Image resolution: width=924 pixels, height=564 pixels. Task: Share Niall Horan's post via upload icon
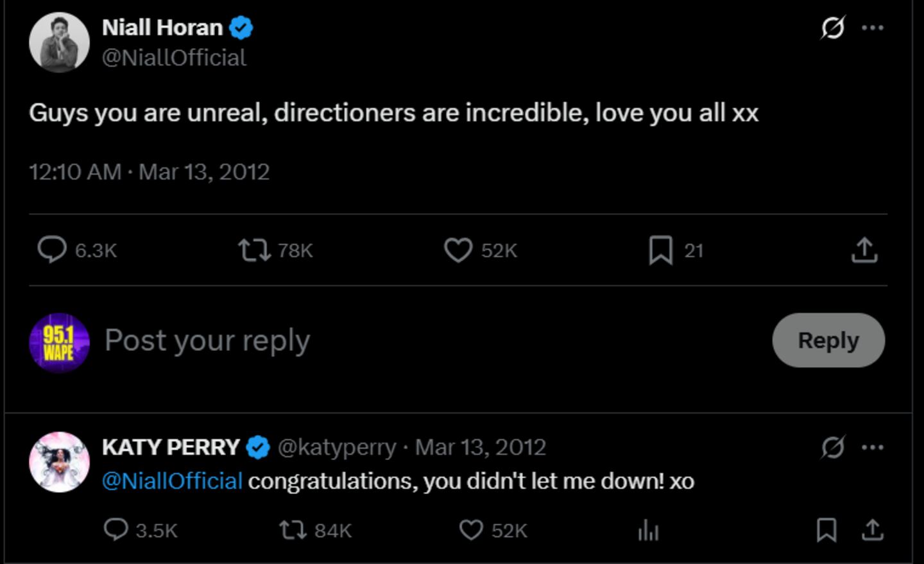864,250
